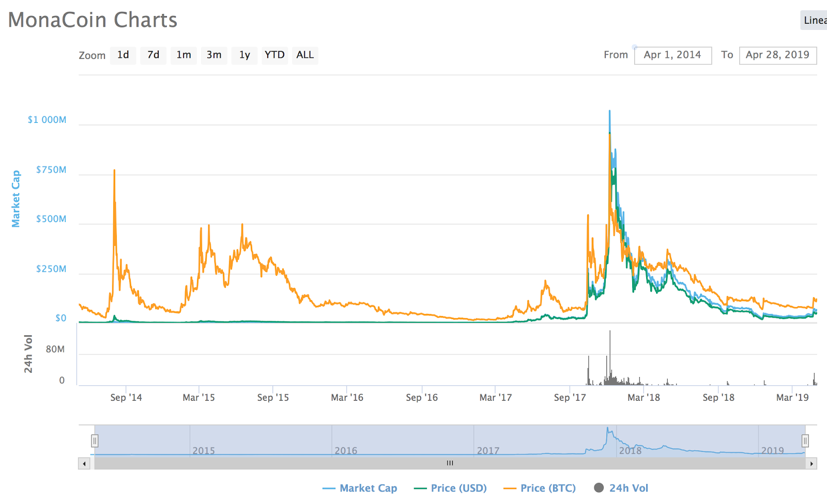
Task: Click the navigator scrollbar grip
Action: coord(450,463)
